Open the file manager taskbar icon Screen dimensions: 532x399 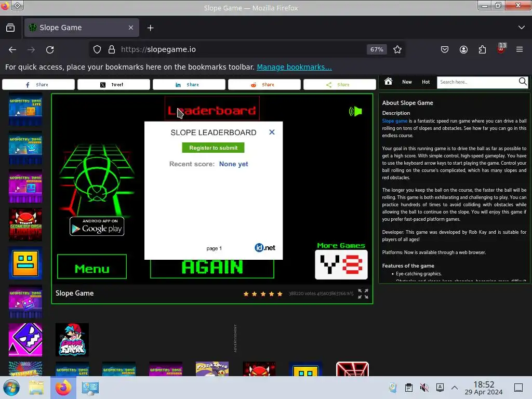tap(36, 388)
